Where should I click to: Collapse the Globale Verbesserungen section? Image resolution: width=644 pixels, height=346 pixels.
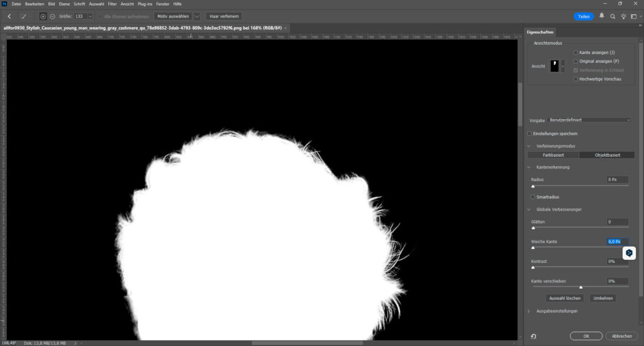point(529,209)
